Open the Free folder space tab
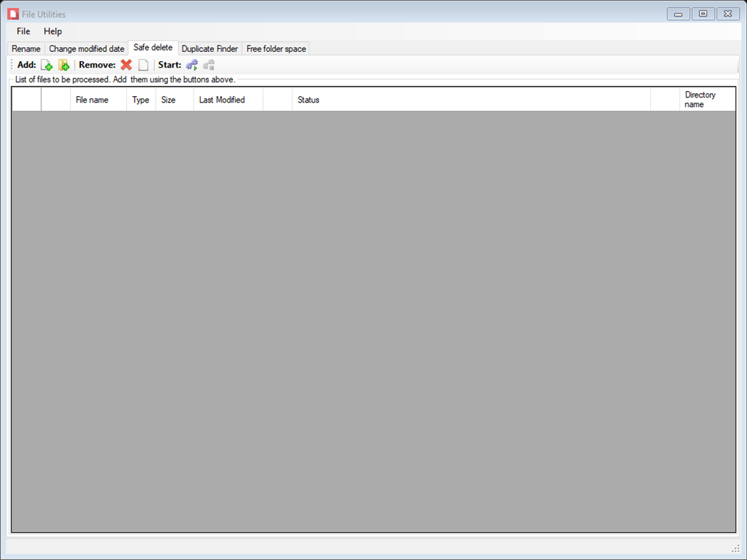The image size is (747, 560). 276,48
